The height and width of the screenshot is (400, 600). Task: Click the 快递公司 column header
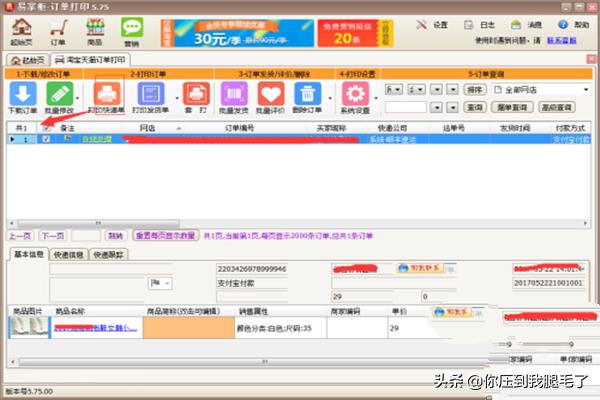coord(392,128)
